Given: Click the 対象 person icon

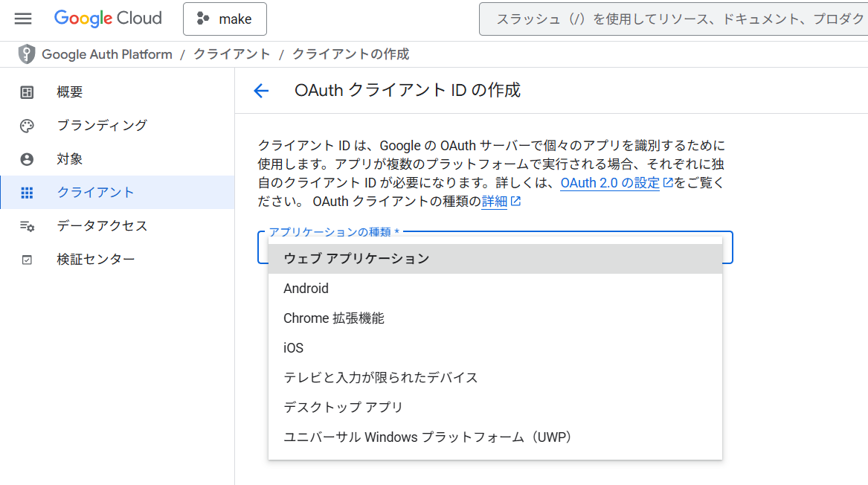Looking at the screenshot, I should tap(27, 159).
